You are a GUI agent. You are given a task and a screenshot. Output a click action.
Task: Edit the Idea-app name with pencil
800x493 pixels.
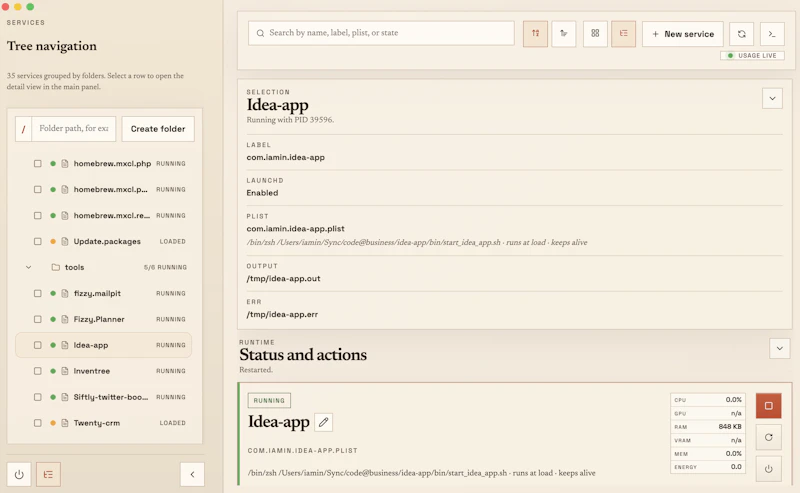(323, 422)
